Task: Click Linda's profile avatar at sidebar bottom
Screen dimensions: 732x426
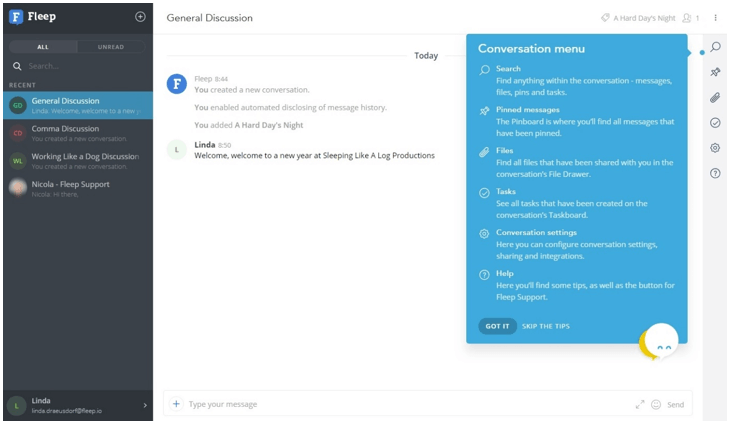Action: [17, 405]
